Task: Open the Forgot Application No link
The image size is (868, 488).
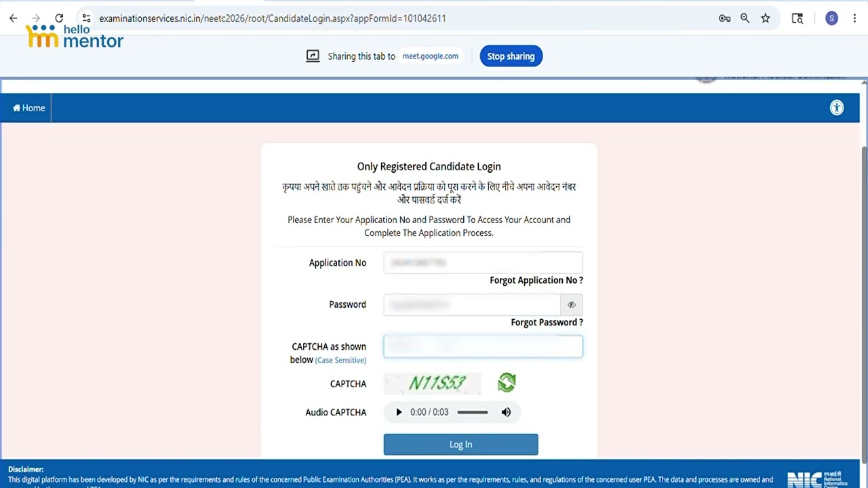Action: (x=536, y=281)
